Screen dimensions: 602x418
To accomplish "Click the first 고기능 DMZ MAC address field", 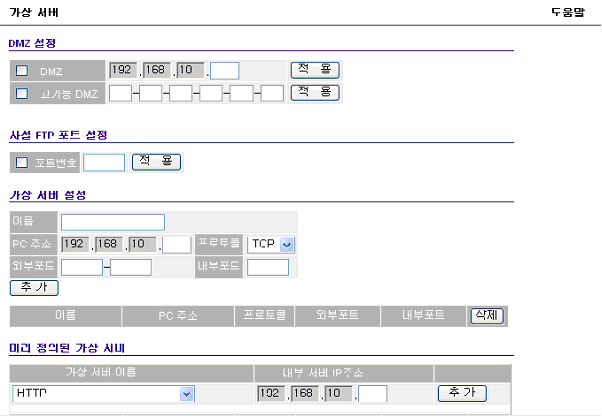I will tap(120, 93).
